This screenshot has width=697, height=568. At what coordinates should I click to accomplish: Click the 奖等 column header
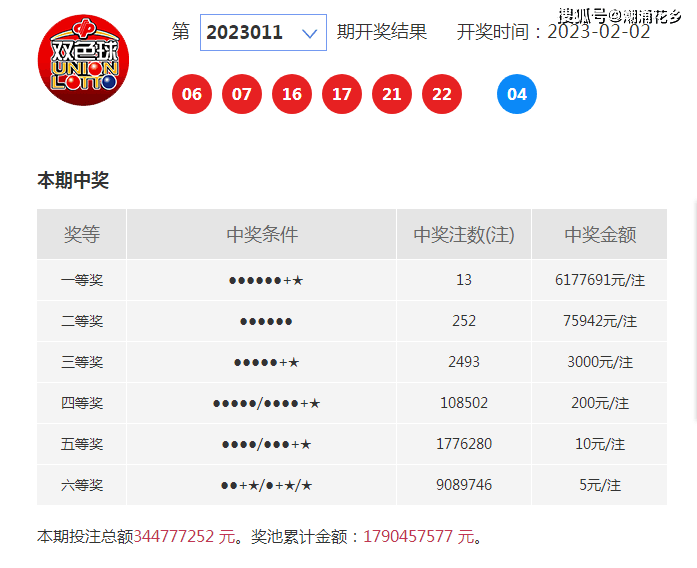pyautogui.click(x=82, y=234)
